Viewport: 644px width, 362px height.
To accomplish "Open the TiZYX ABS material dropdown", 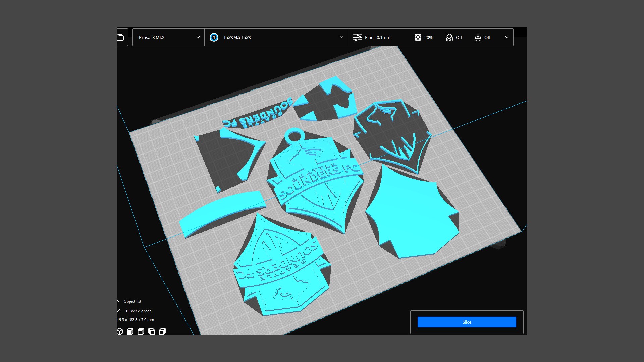I will [x=276, y=37].
